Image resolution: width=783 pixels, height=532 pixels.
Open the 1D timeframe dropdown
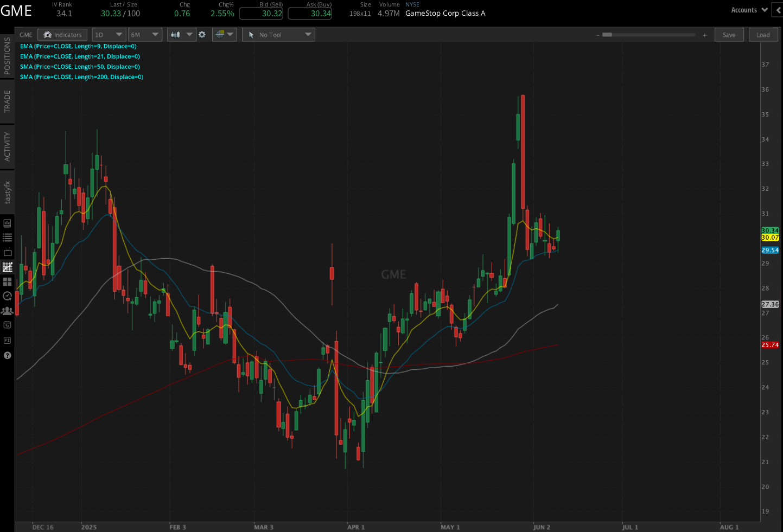pyautogui.click(x=109, y=34)
